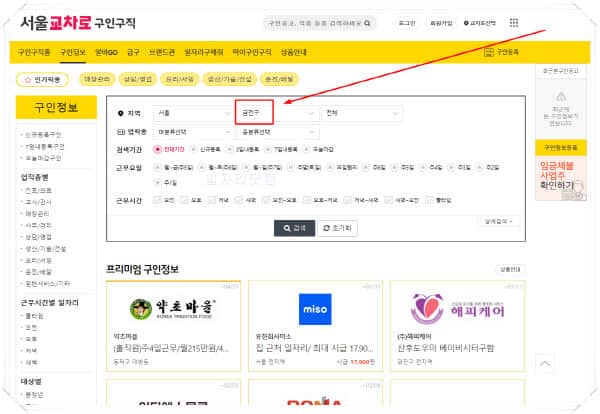Click the 회원가입 link
Screen dimensions: 600x414
(x=441, y=23)
